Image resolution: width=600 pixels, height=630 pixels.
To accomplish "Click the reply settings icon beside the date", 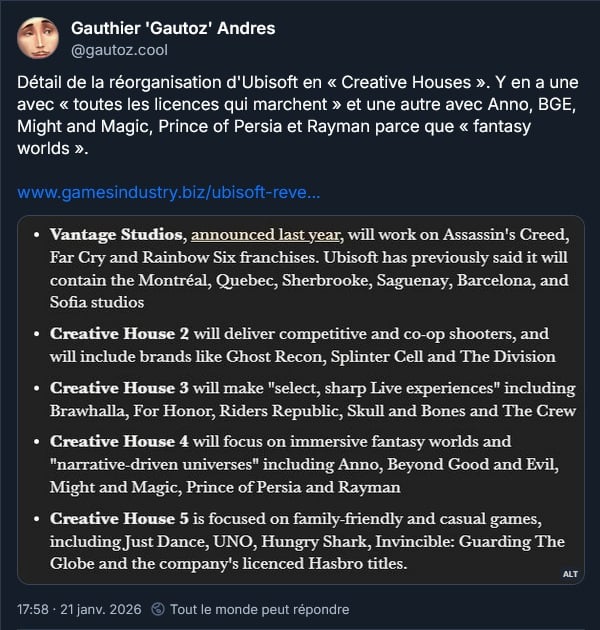I will click(157, 609).
